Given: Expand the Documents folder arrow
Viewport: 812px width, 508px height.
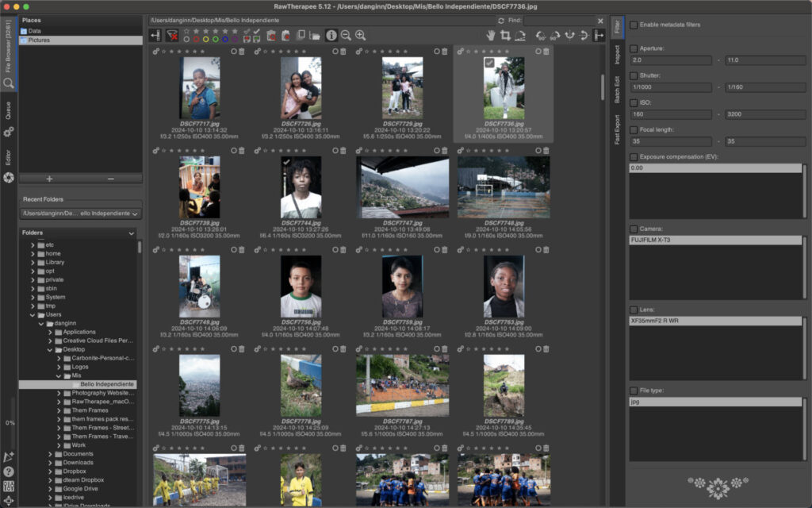Looking at the screenshot, I should pos(50,454).
